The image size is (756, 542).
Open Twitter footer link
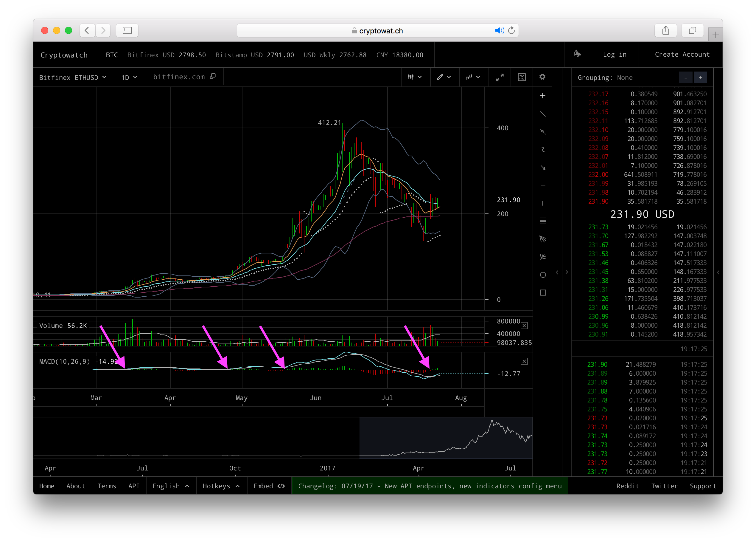tap(664, 486)
